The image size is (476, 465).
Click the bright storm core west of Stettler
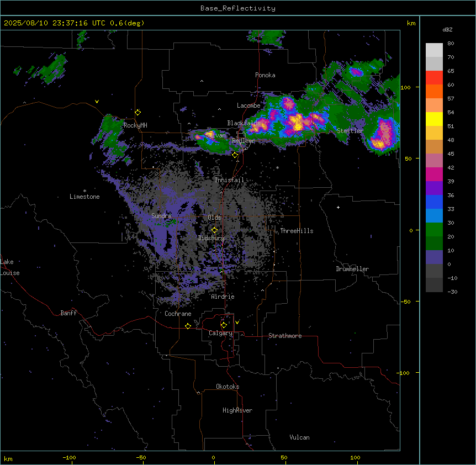297,123
